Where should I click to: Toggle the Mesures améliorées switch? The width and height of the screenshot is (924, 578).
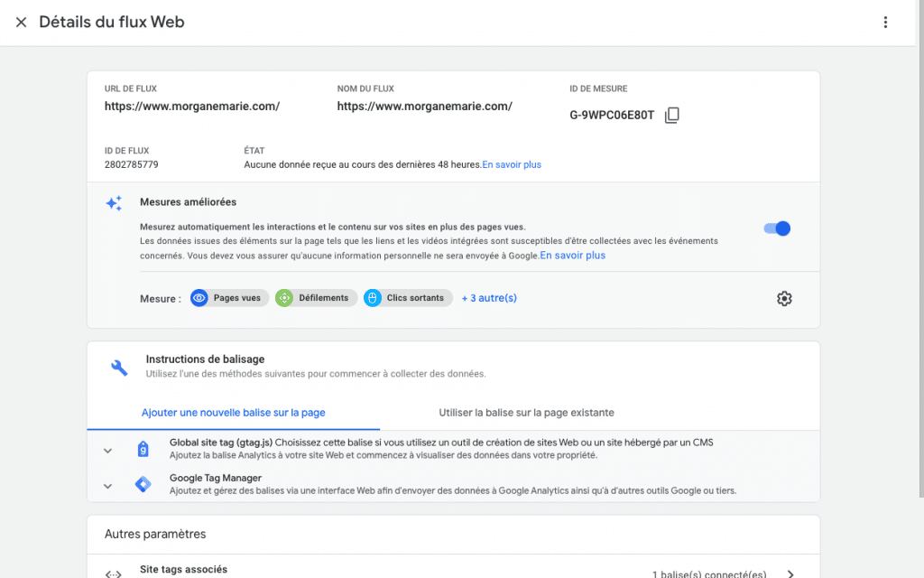tap(777, 228)
